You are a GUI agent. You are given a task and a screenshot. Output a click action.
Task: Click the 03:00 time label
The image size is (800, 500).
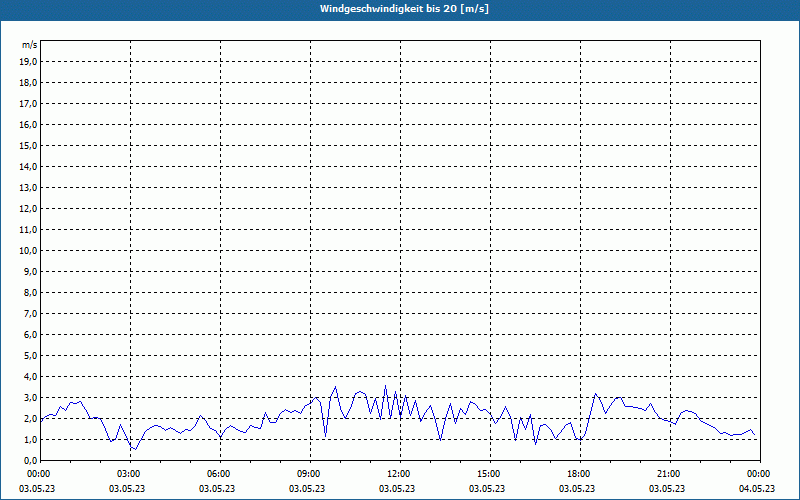131,474
